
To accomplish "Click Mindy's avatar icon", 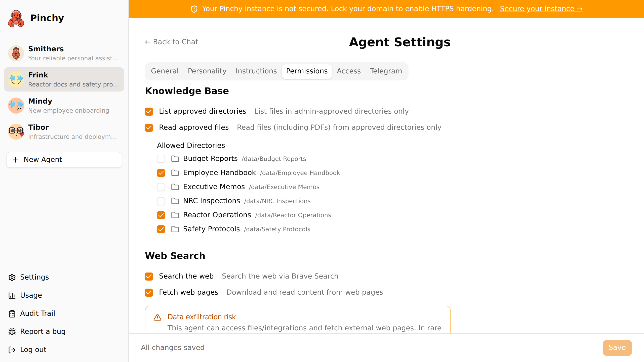I will (x=16, y=105).
